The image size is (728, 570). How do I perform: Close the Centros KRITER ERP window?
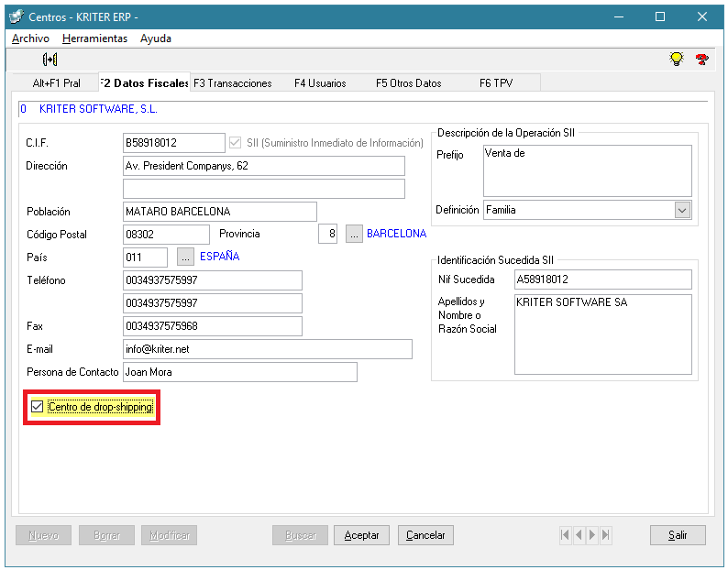(702, 16)
